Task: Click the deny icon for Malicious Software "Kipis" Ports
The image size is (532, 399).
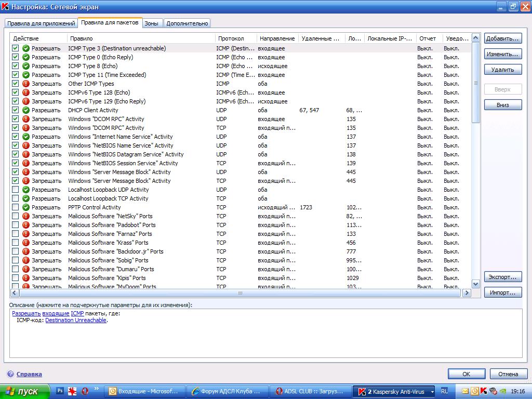Action: point(26,278)
